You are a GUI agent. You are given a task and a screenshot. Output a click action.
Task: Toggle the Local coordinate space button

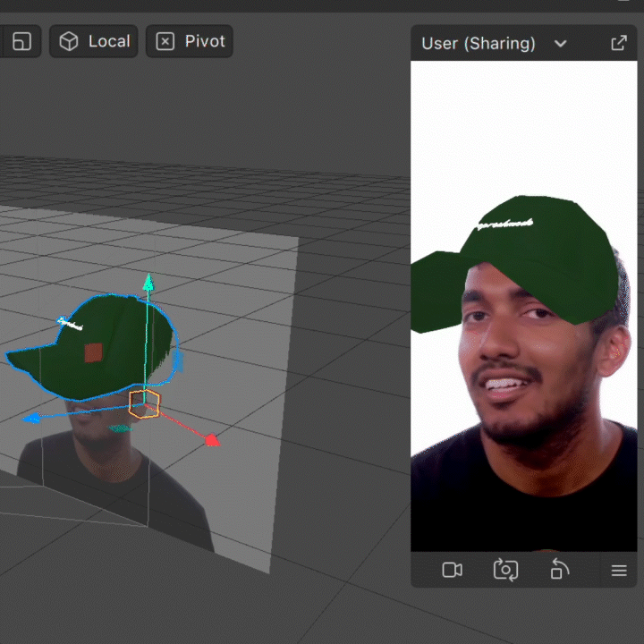tap(94, 41)
